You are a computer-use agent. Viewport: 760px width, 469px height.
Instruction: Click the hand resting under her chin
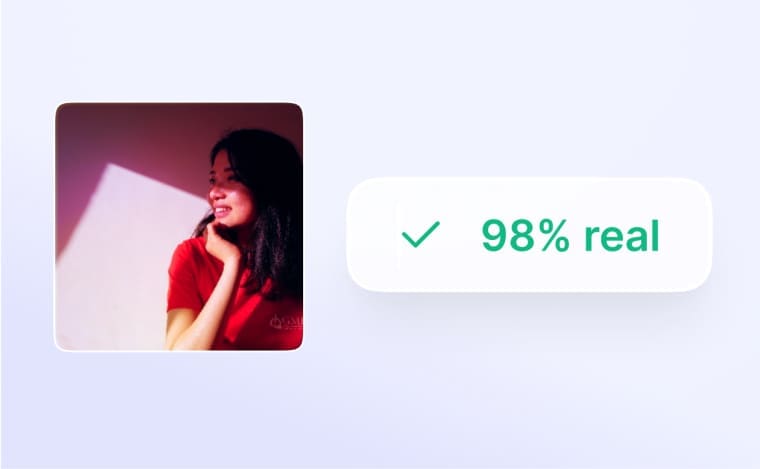[222, 242]
